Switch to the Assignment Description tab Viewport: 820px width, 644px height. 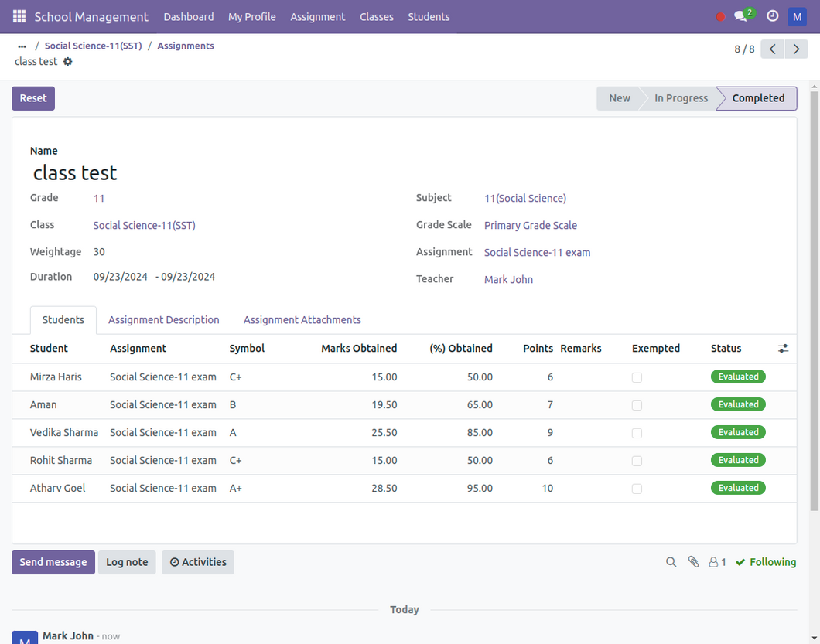(163, 320)
